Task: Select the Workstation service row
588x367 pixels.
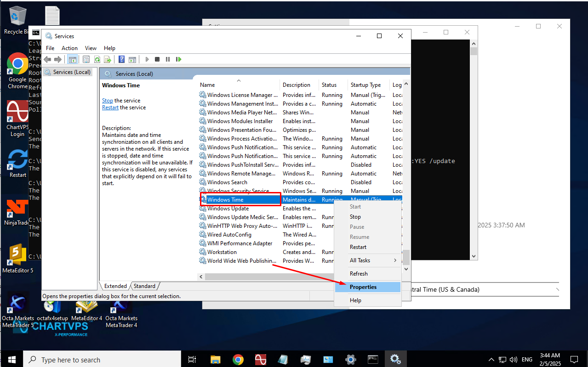Action: click(300, 252)
